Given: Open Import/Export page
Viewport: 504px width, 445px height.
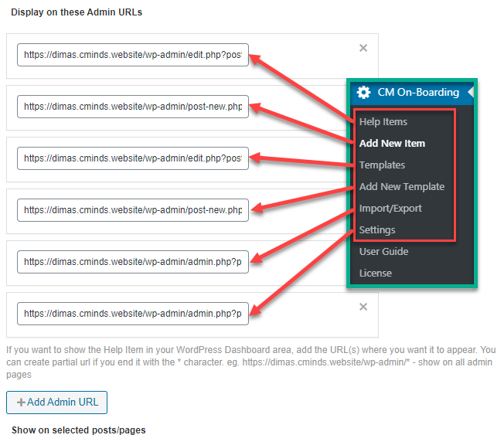Looking at the screenshot, I should pos(390,209).
